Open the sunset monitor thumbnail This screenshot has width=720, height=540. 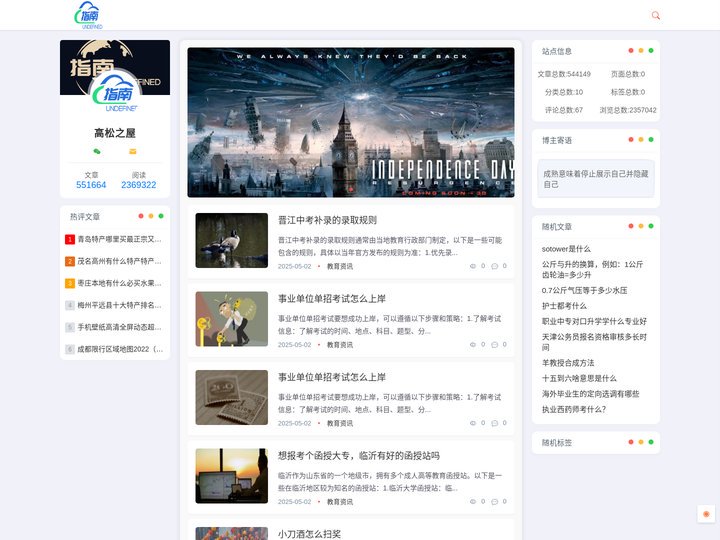pyautogui.click(x=231, y=476)
